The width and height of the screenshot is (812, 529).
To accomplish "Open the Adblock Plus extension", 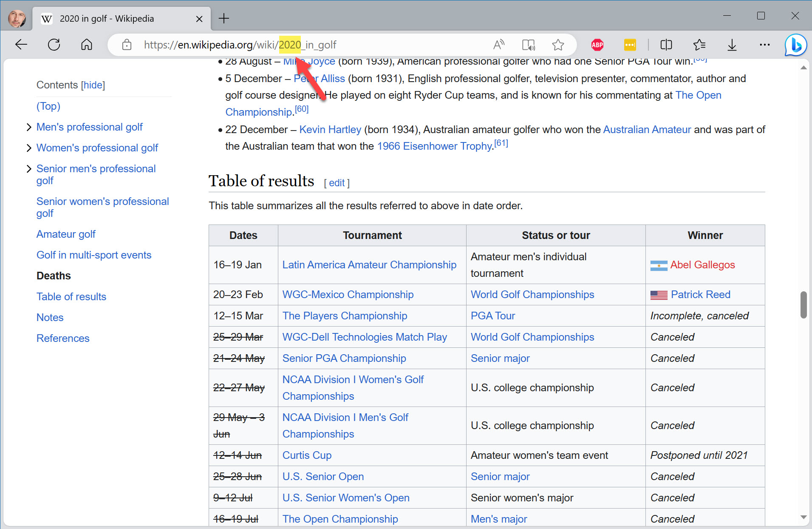I will coord(597,45).
